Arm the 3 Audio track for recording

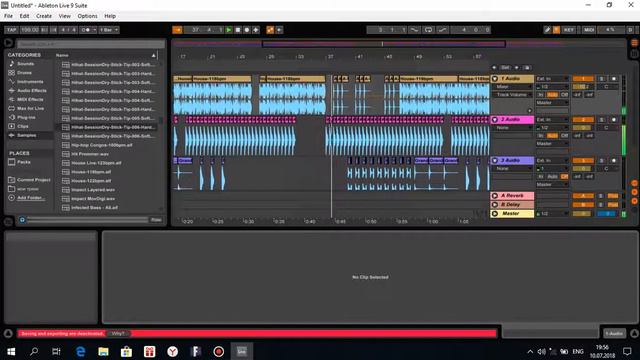pos(613,160)
